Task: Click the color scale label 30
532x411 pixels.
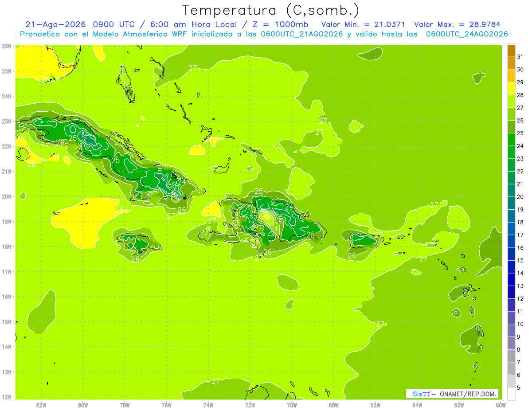Action: (x=520, y=70)
